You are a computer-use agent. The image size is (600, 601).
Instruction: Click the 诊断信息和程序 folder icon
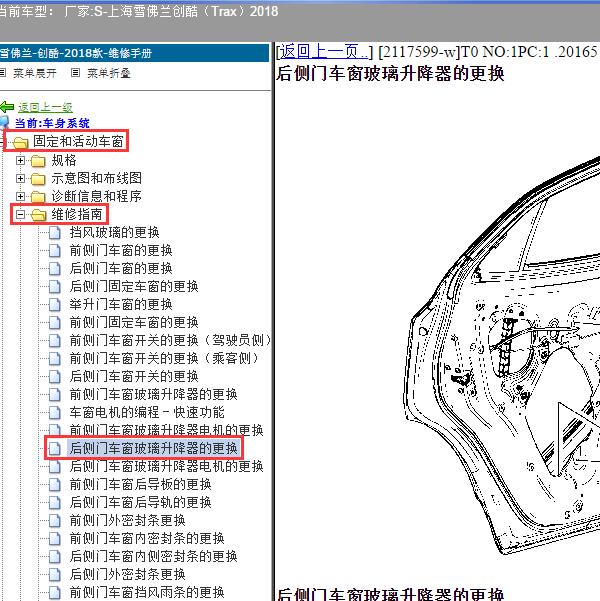click(38, 197)
